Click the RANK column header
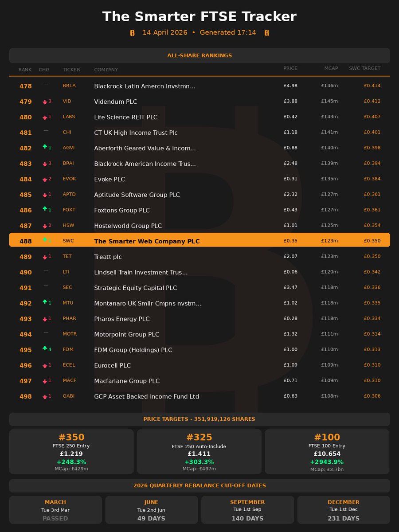The image size is (399, 532). [25, 69]
